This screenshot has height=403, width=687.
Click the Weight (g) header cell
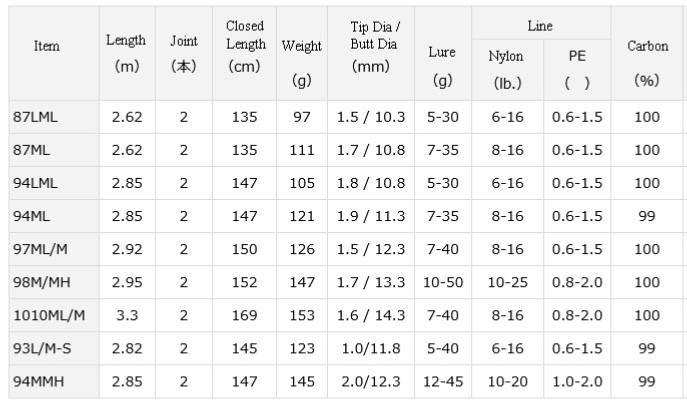(302, 53)
